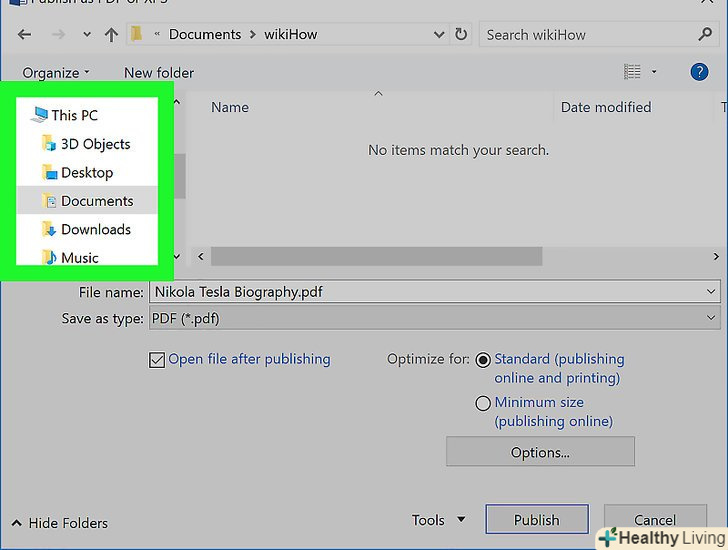
Task: Click the Refresh icon beside the address bar
Action: pyautogui.click(x=461, y=35)
